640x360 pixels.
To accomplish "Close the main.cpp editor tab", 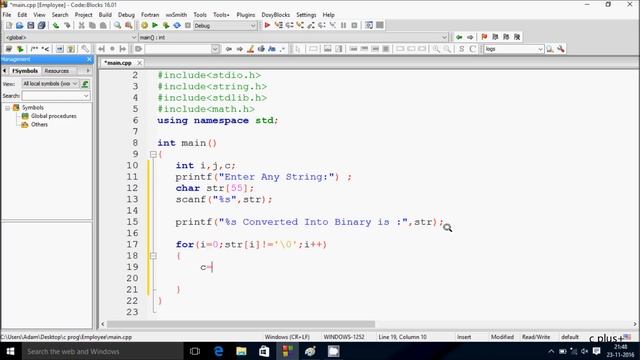I will [140, 63].
